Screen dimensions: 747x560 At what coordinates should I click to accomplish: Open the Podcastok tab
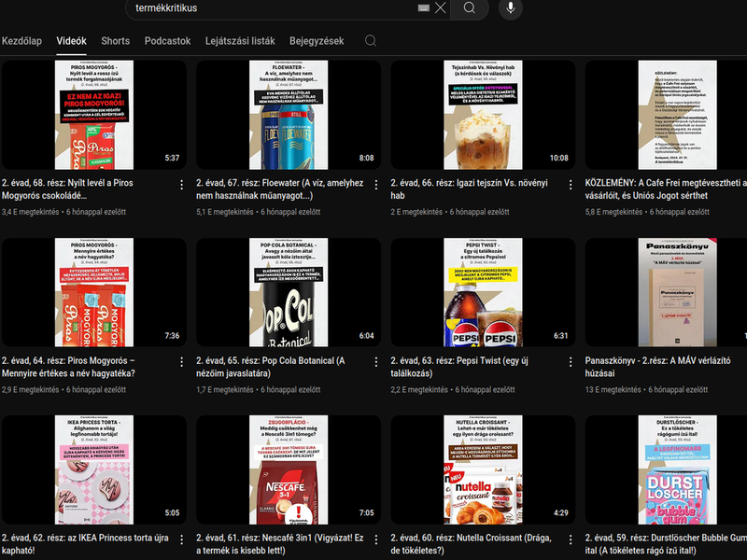pos(168,41)
